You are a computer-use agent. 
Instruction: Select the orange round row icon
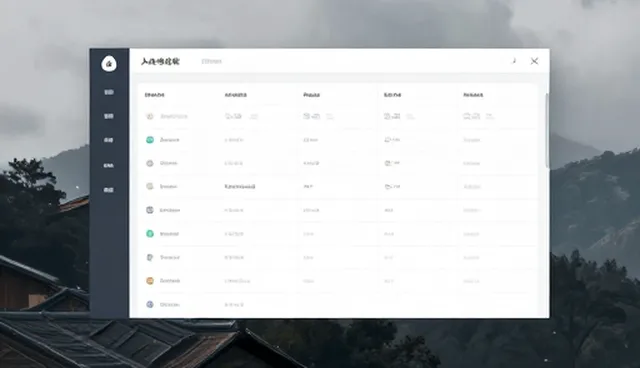click(150, 281)
